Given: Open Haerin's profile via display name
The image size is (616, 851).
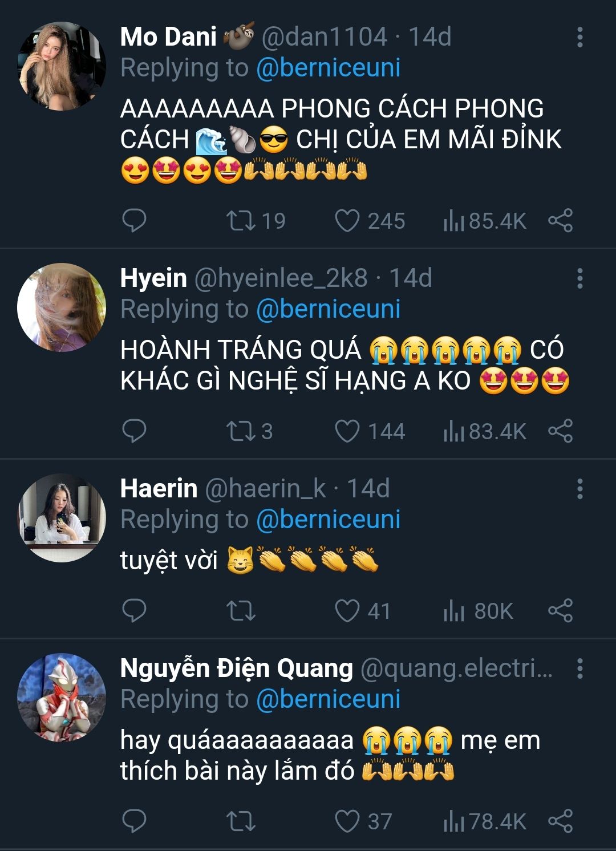Looking at the screenshot, I should [x=159, y=489].
